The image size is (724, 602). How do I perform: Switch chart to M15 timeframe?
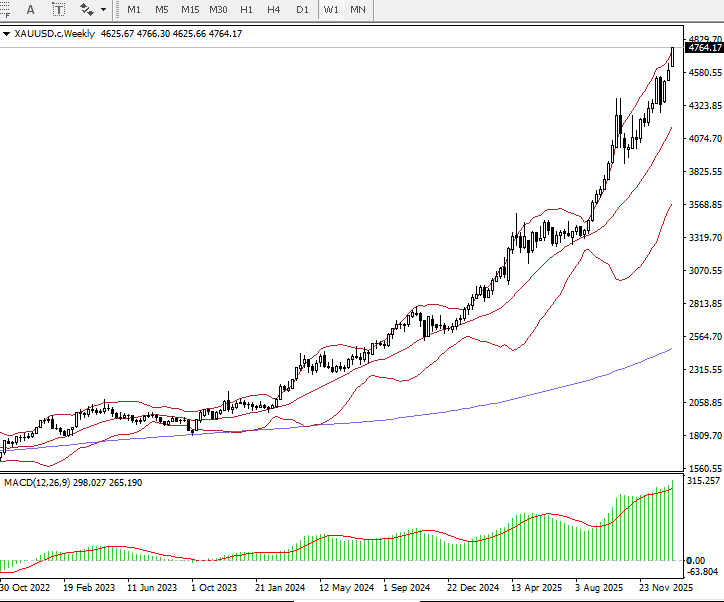click(190, 10)
